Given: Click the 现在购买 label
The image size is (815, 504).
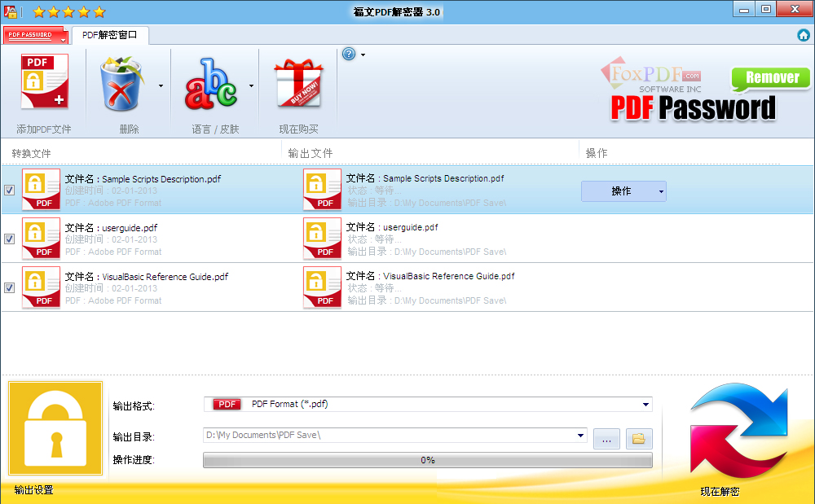Looking at the screenshot, I should coord(298,129).
